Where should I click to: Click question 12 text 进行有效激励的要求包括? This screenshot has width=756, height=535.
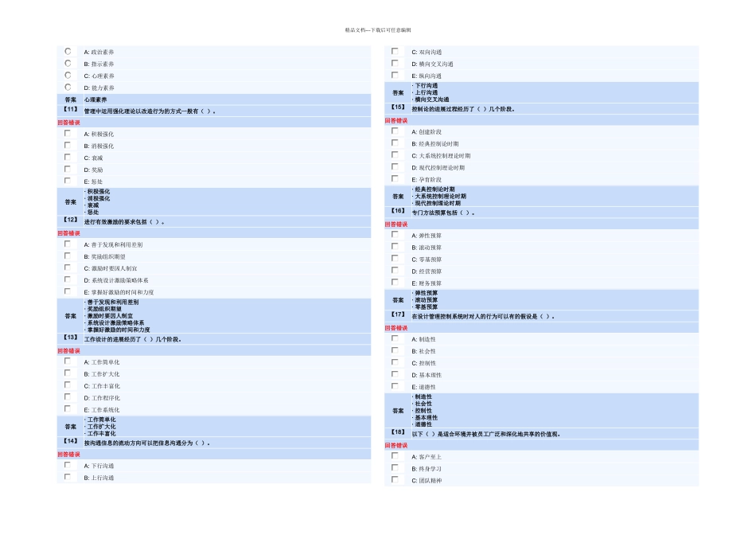click(124, 222)
